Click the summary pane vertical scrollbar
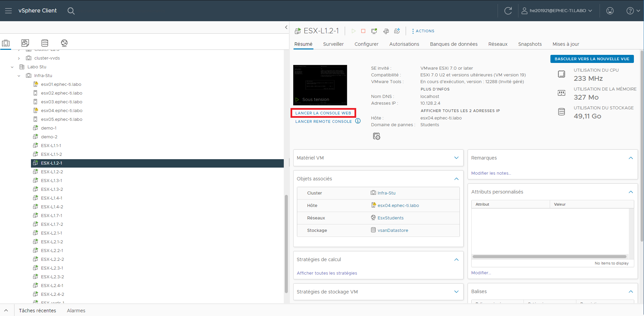Viewport: 644px width, 316px height. click(x=642, y=146)
